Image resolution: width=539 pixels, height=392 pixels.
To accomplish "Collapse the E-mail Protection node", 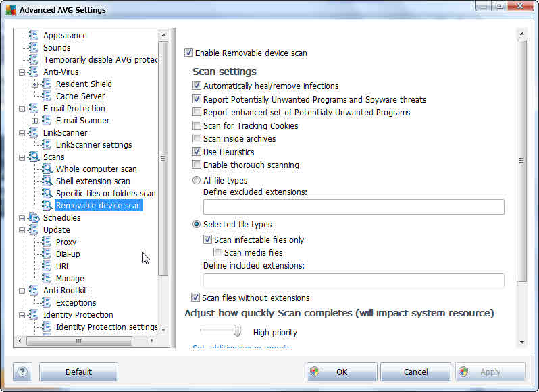I will click(x=22, y=109).
